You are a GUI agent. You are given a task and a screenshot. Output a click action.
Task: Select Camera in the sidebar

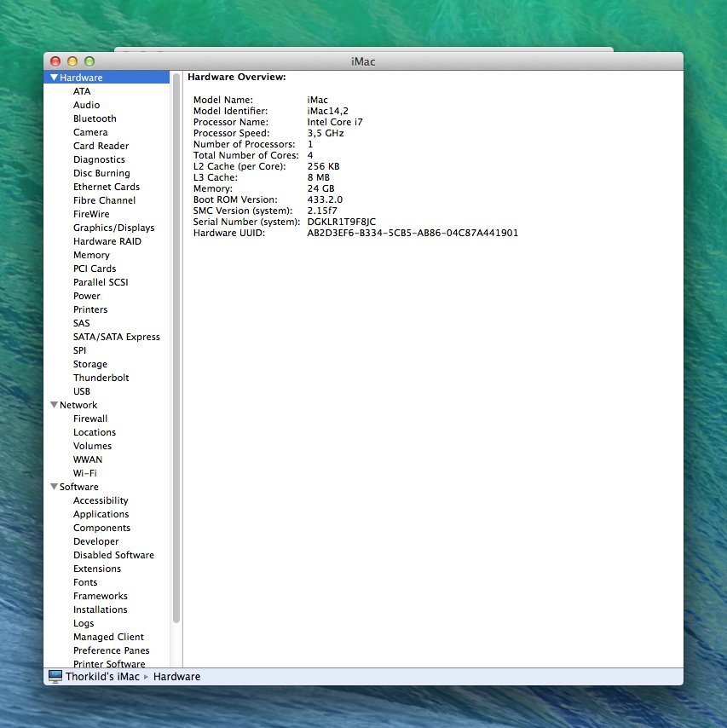tap(90, 132)
